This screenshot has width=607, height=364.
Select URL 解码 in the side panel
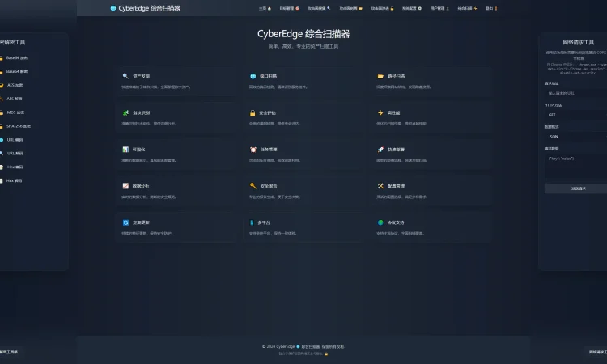[x=15, y=154]
